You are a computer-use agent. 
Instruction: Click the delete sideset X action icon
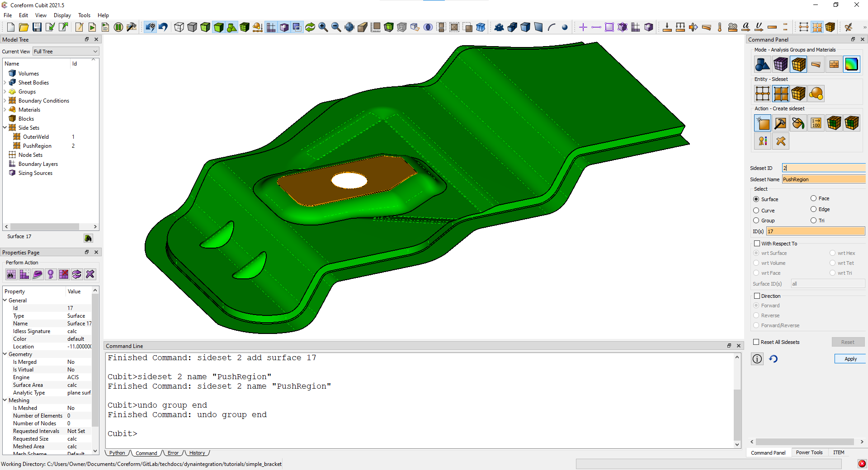(x=780, y=141)
